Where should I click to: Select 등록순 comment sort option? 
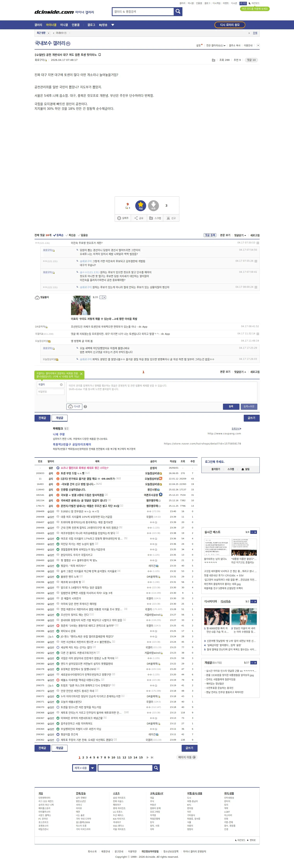point(58,235)
